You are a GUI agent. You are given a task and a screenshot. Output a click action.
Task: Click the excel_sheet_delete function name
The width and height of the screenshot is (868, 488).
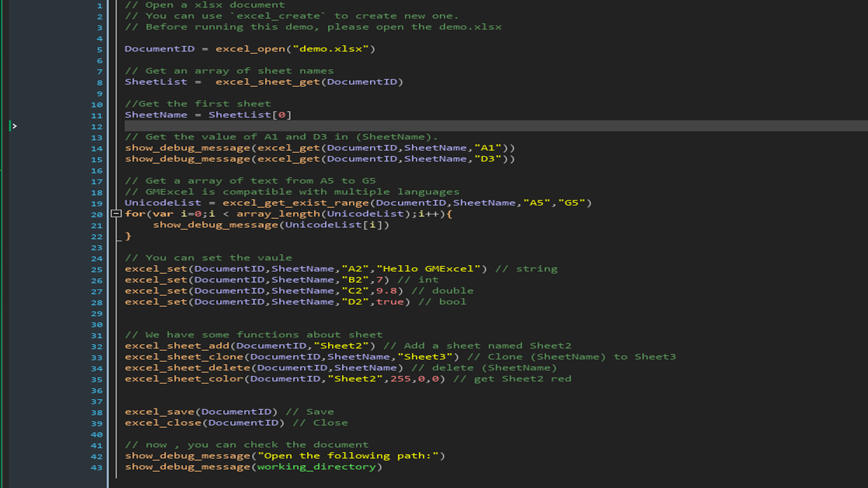(187, 368)
